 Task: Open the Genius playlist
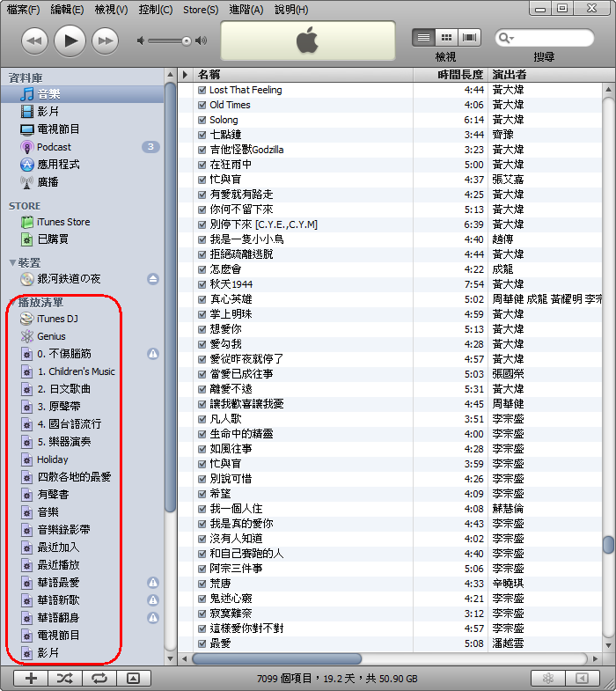pos(82,336)
